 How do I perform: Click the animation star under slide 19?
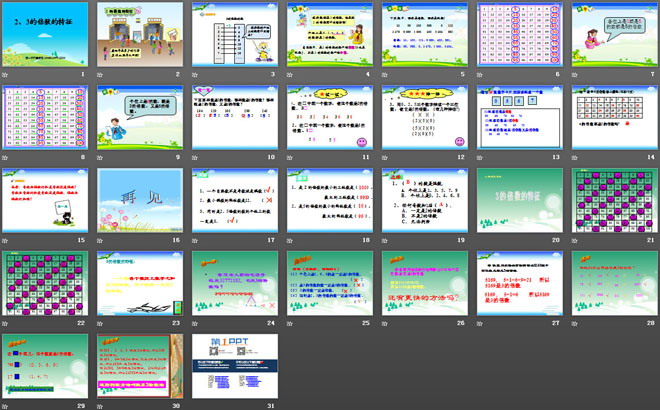(x=385, y=241)
